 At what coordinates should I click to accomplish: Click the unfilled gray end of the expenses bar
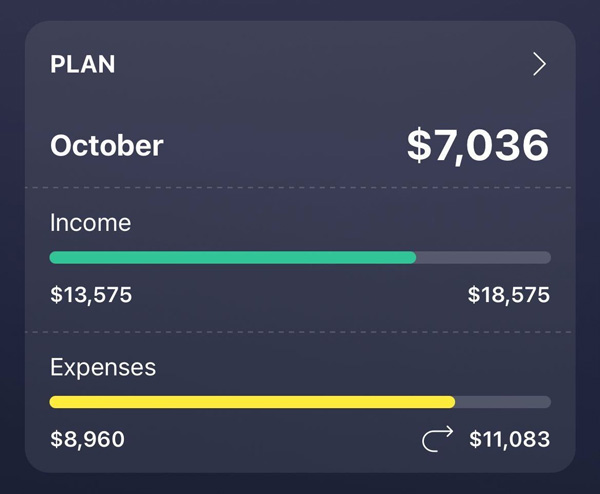(502, 402)
